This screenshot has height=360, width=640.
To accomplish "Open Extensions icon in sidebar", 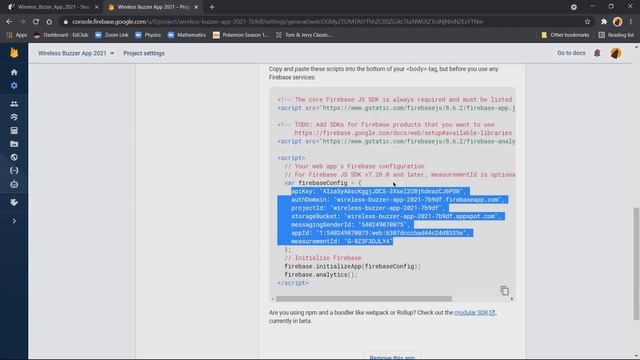I will coord(14,202).
